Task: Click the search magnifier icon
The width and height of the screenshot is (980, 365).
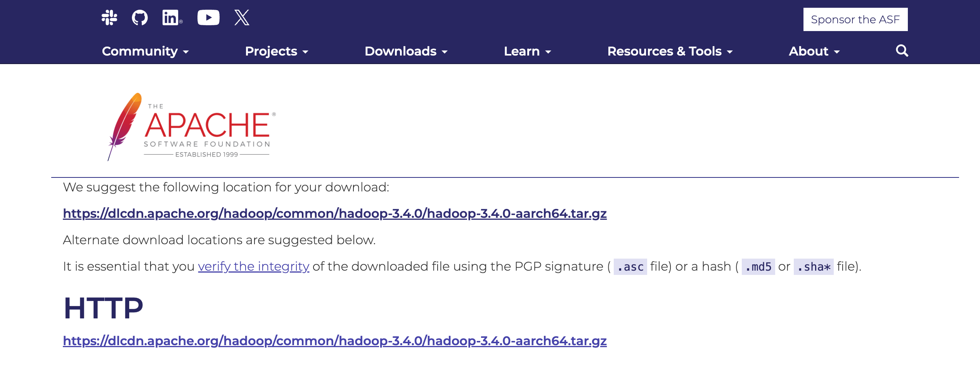Action: pyautogui.click(x=902, y=50)
